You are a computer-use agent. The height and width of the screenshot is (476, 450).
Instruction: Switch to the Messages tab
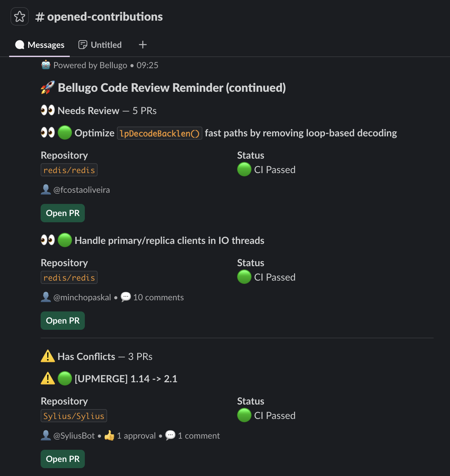tap(40, 45)
